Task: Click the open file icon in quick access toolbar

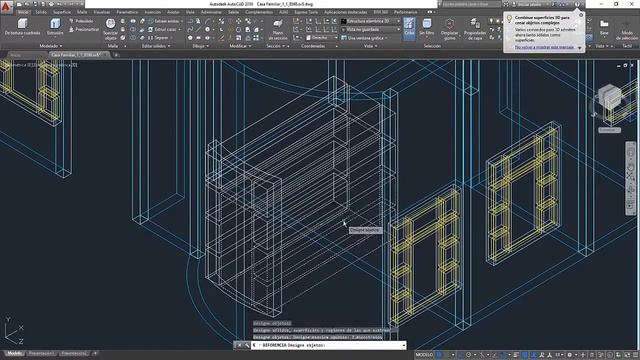Action: click(27, 4)
